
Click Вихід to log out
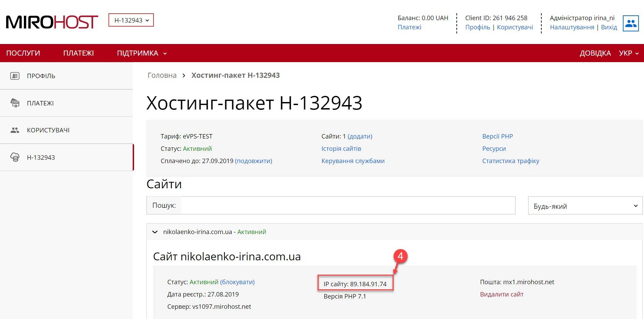click(x=609, y=27)
